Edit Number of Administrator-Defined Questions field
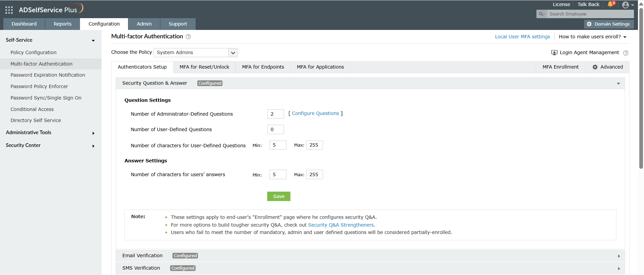The height and width of the screenshot is (275, 644). (276, 114)
